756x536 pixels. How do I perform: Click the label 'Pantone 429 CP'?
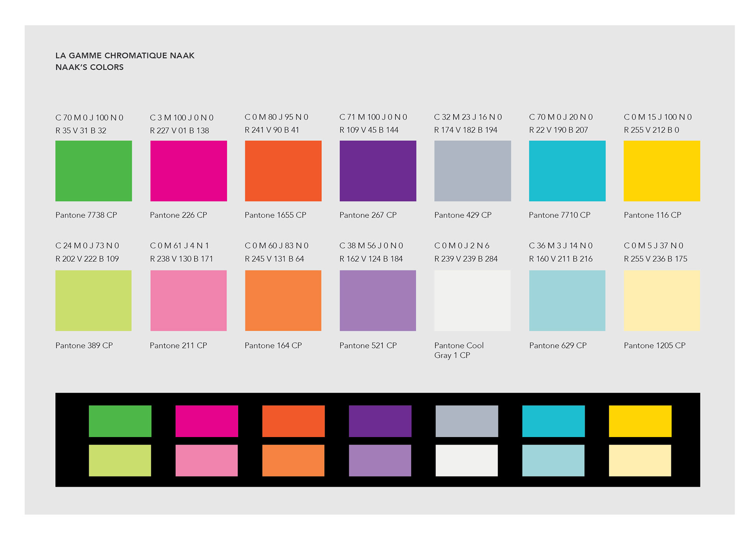click(463, 215)
